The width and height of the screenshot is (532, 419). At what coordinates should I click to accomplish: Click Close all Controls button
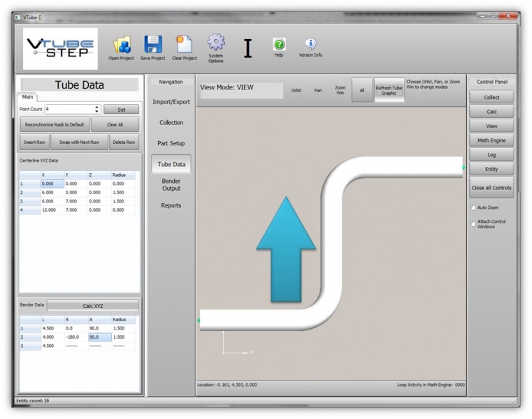click(x=491, y=188)
